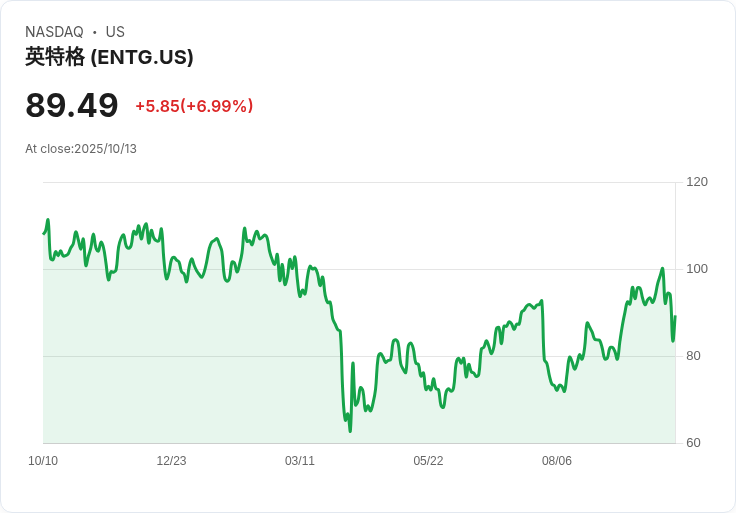Select the 03/11 date on x-axis
The height and width of the screenshot is (513, 736).
(299, 461)
